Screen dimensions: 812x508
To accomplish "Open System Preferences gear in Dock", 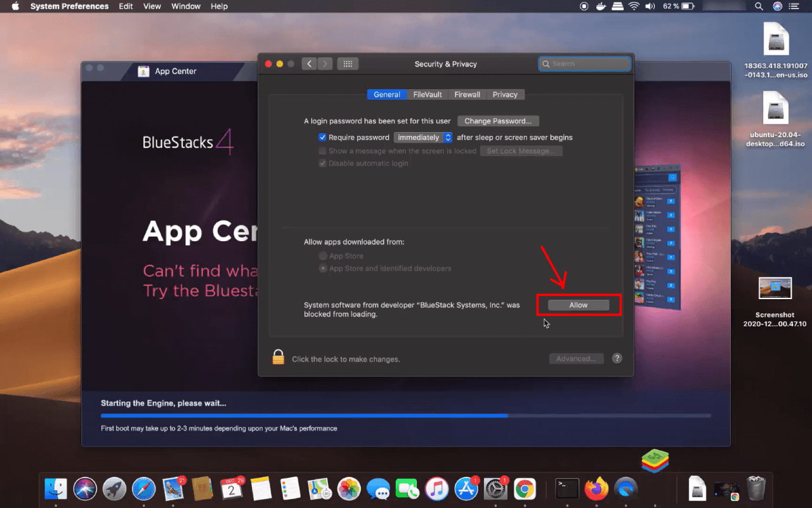I will pos(495,488).
